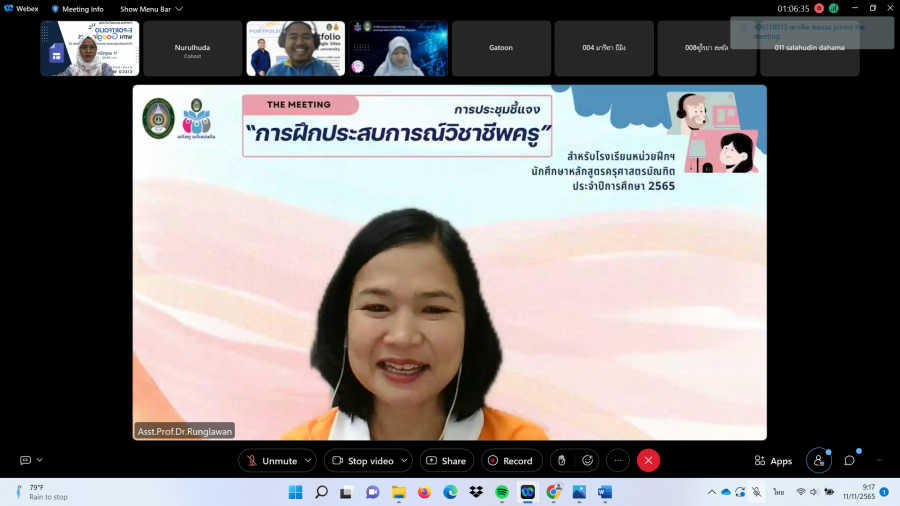Open Spotify from the Windows taskbar

(x=502, y=492)
